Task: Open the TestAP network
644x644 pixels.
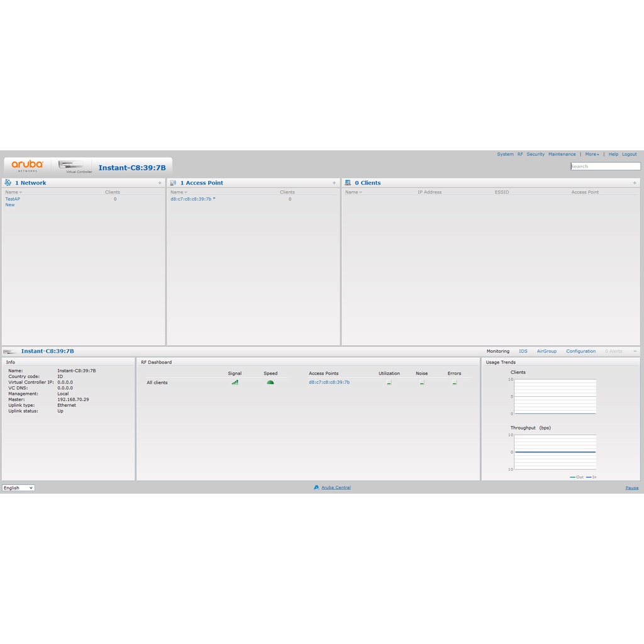Action: click(13, 199)
